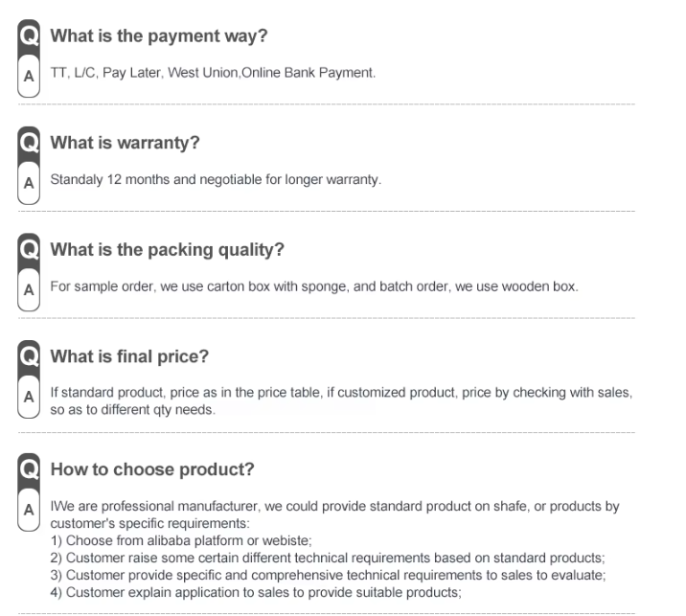Image resolution: width=686 pixels, height=616 pixels.
Task: Click the wooden box packing answer text
Action: click(x=314, y=287)
